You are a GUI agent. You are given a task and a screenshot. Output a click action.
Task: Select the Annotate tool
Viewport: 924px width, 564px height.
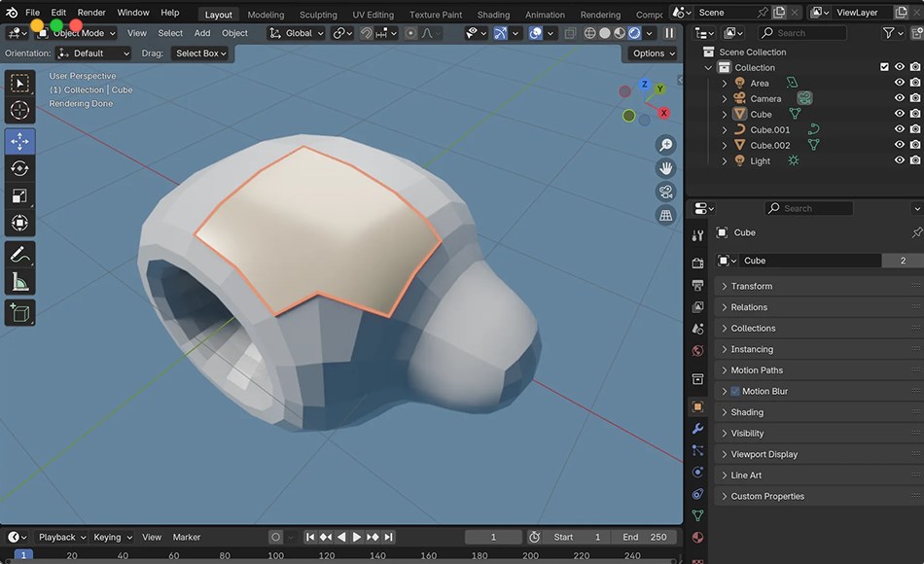(19, 256)
